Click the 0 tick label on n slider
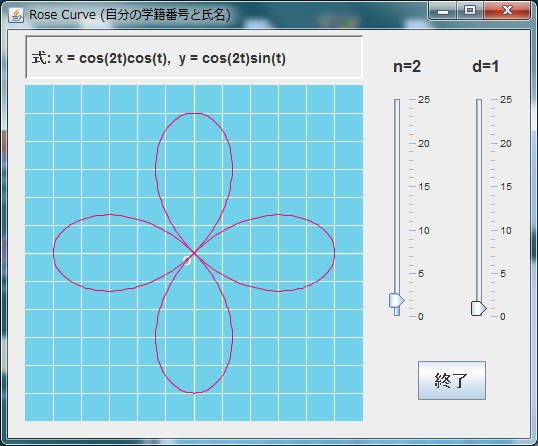Viewport: 538px width, 446px height. (421, 317)
